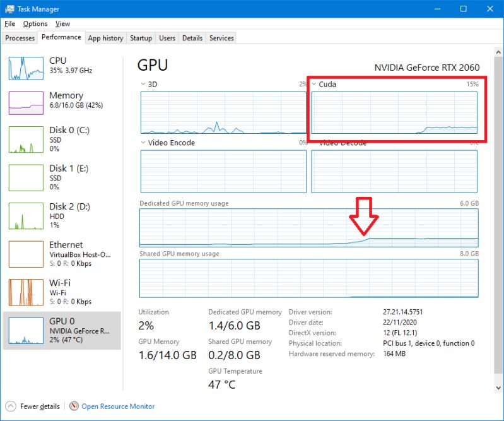Click the Video Encode usage graph
The height and width of the screenshot is (421, 504).
(x=223, y=172)
